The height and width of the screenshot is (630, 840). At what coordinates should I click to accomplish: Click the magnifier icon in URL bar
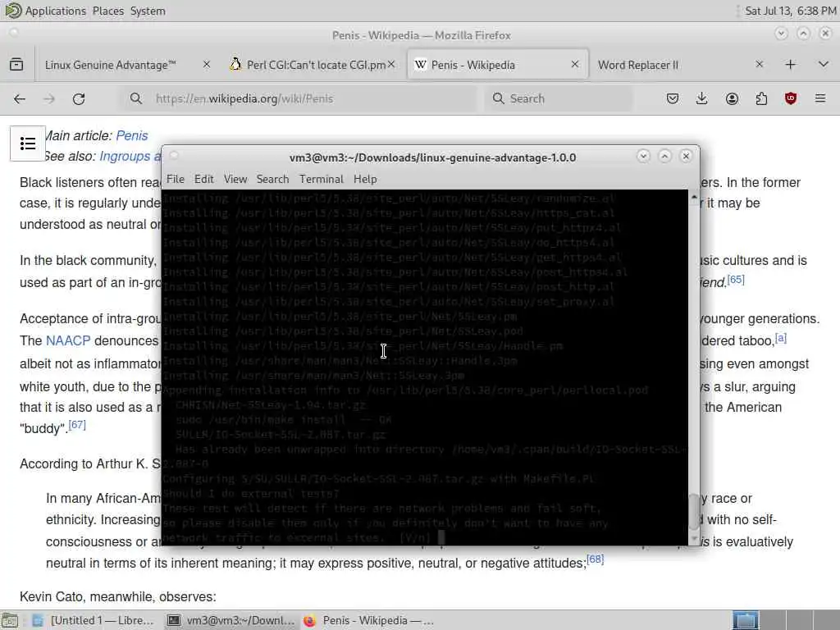pos(136,98)
